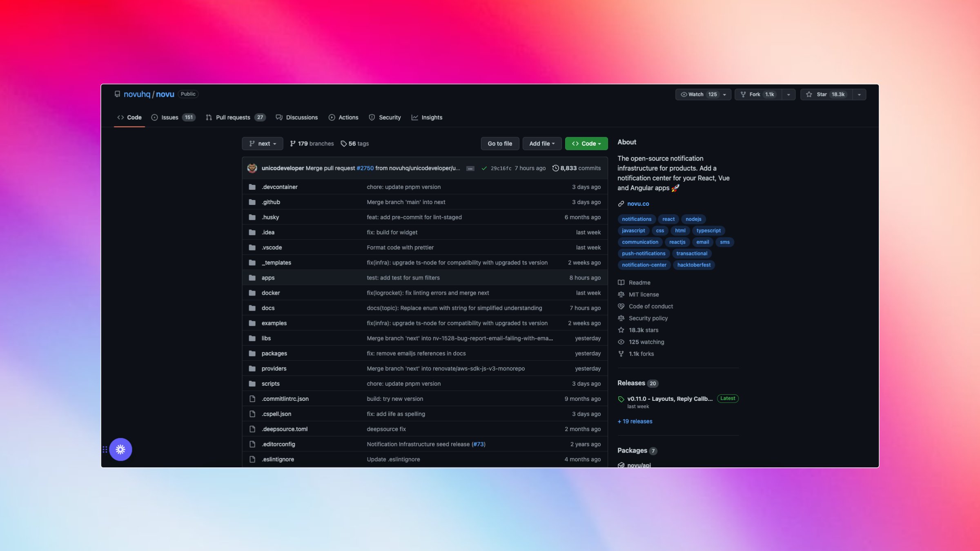Click the Security shield tab icon
This screenshot has height=551, width=980.
tap(372, 118)
